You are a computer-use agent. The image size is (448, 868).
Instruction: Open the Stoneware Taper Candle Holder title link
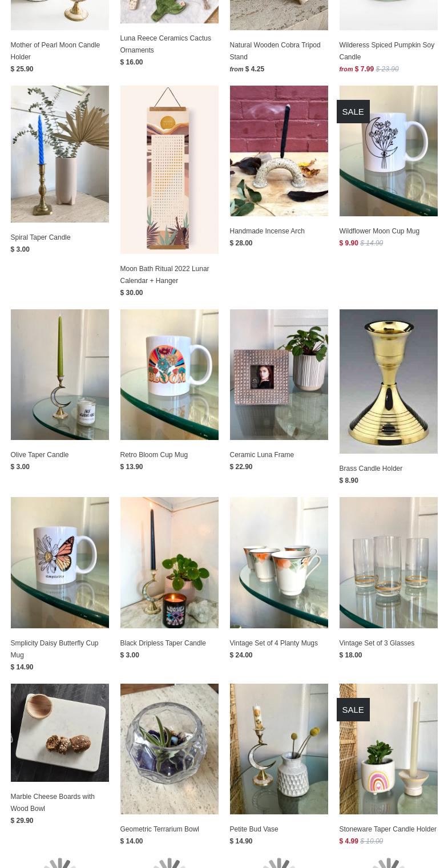[x=388, y=829]
